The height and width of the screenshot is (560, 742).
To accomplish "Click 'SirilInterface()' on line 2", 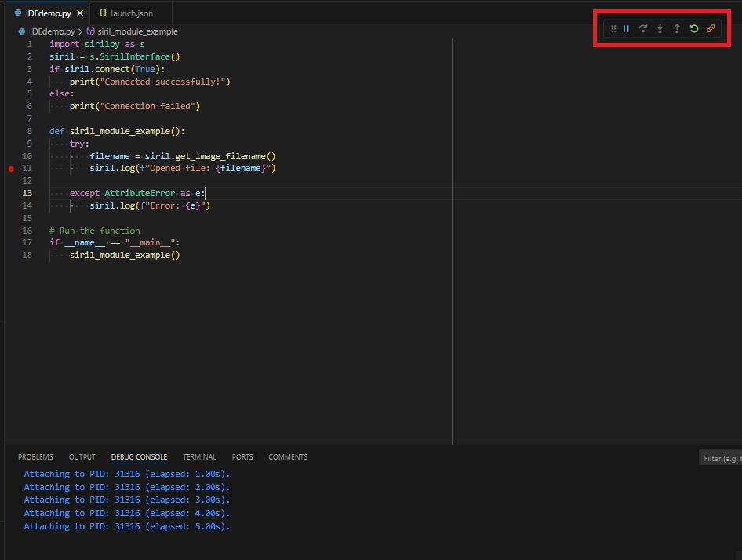I will [139, 56].
